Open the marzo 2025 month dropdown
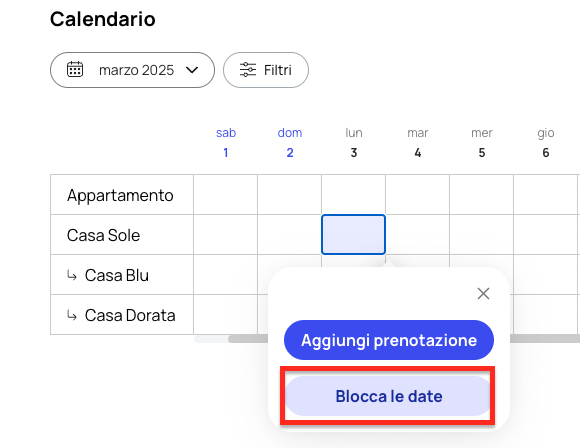Viewport: 580px width, 448px height. (132, 70)
